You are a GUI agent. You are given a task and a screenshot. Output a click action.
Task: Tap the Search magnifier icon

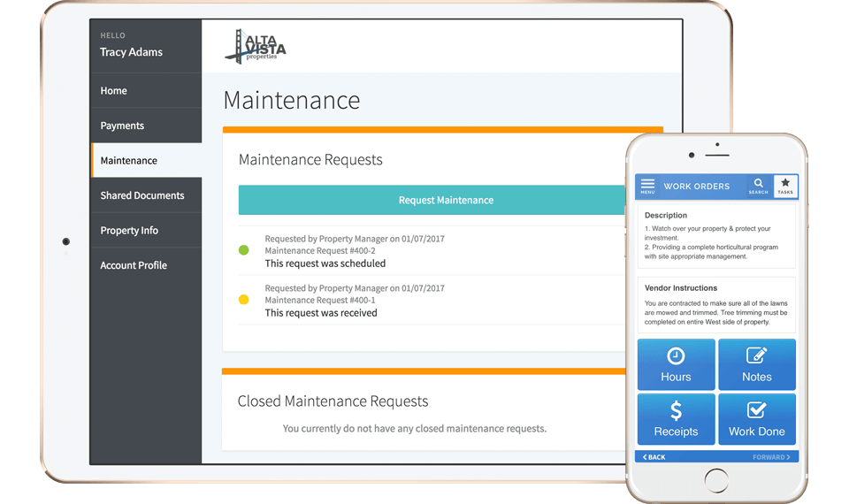(x=759, y=186)
